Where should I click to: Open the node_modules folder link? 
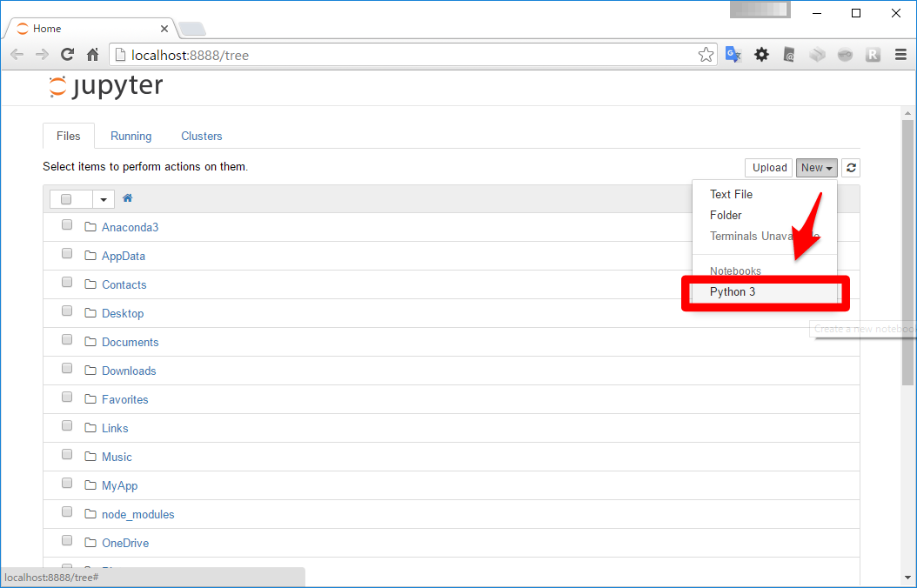coord(138,514)
